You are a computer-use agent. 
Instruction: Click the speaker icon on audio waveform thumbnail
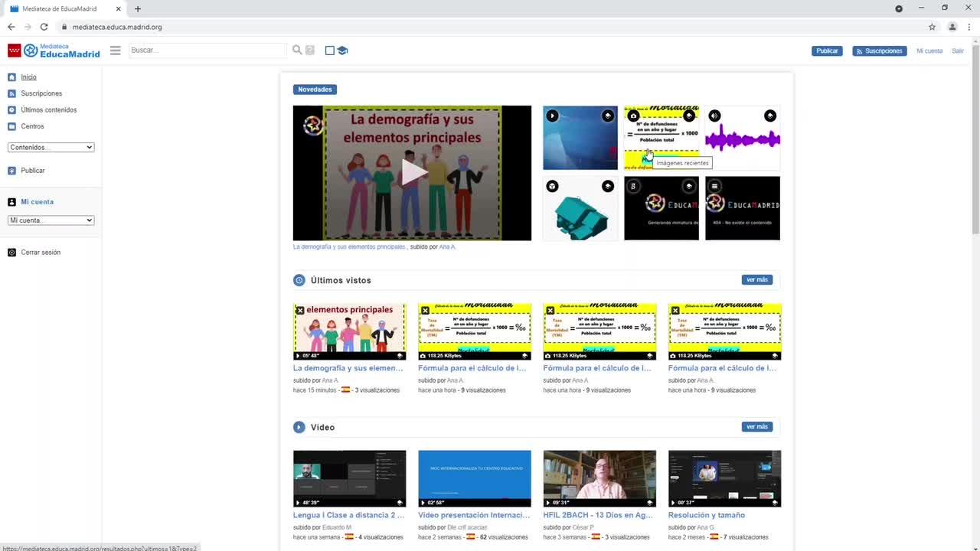[x=714, y=116]
